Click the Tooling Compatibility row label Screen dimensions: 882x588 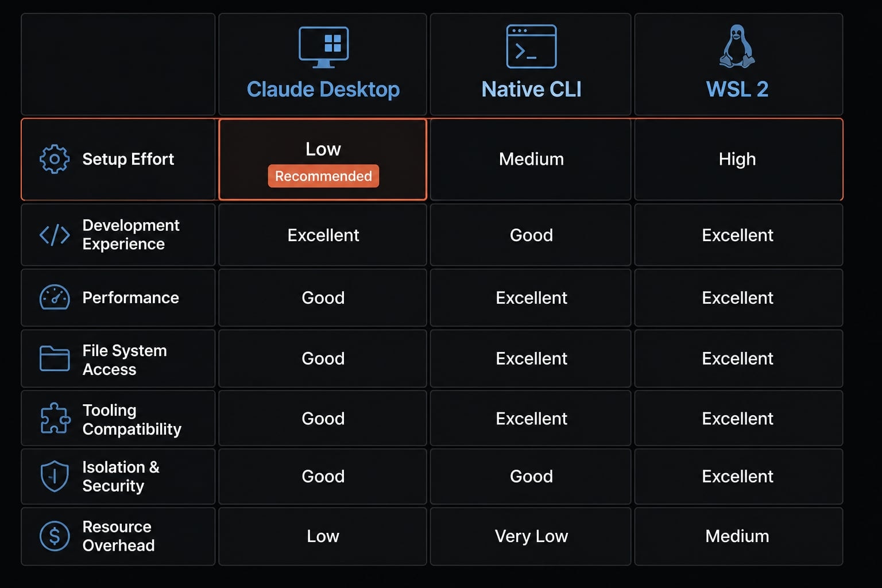(x=132, y=419)
